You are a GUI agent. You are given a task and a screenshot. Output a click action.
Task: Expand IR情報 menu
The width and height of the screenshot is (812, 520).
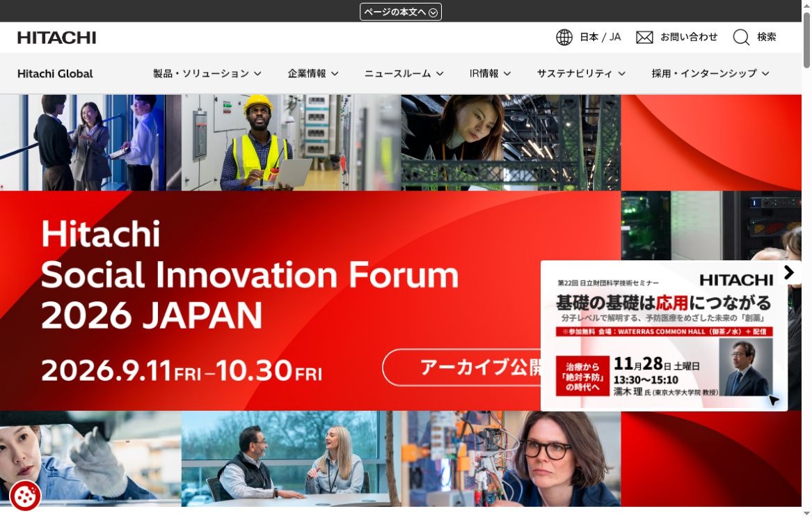point(490,74)
